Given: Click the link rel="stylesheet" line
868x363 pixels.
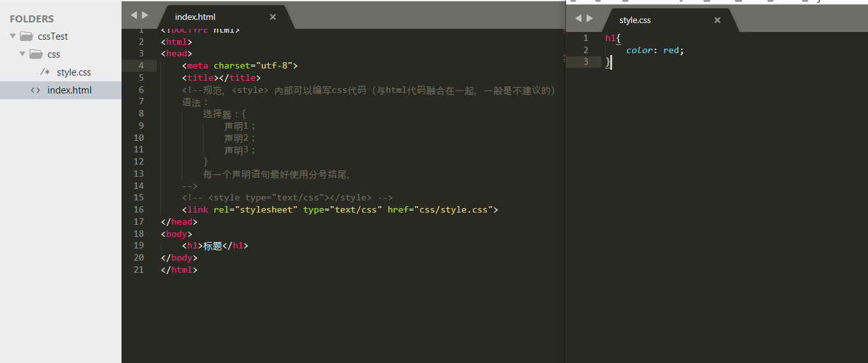Looking at the screenshot, I should tap(340, 209).
